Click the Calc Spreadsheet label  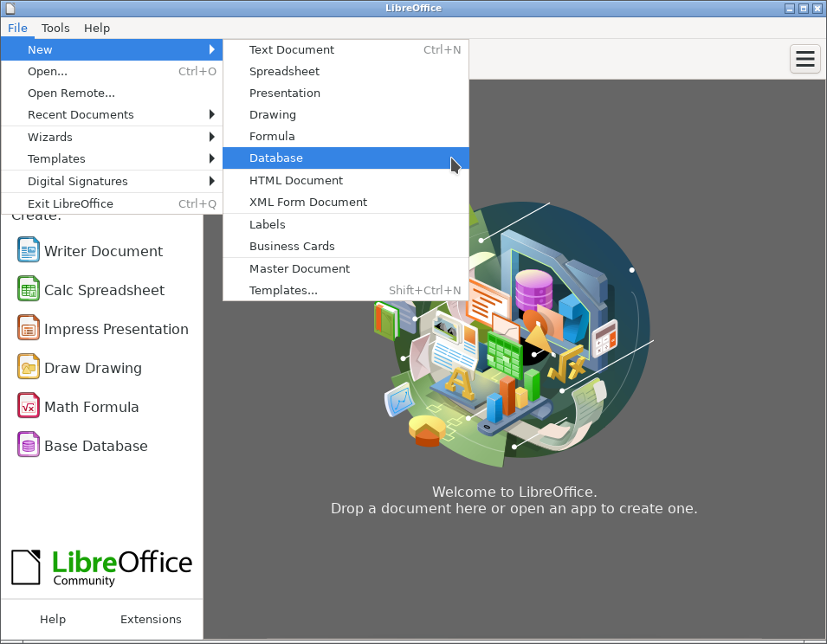pyautogui.click(x=105, y=290)
